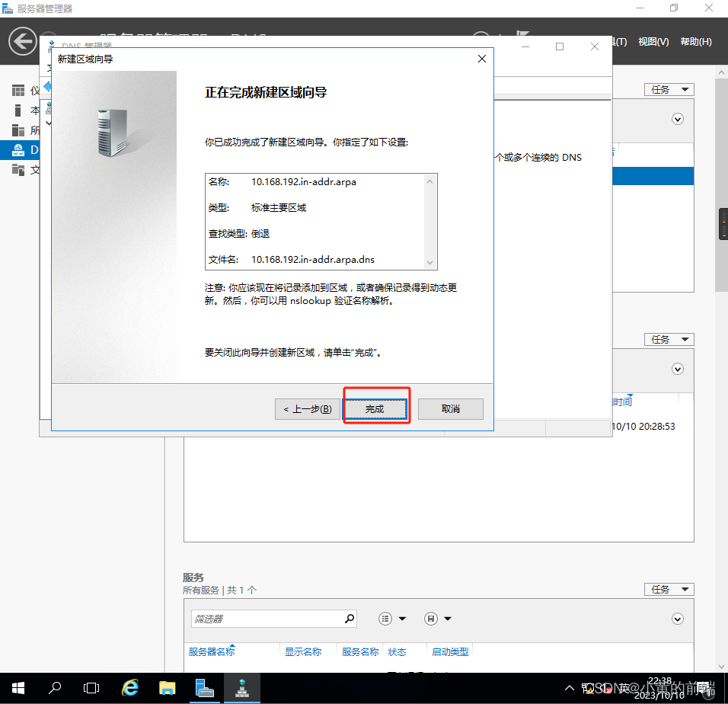
Task: Click the Server Manager main scrollbar thumb
Action: 721,186
